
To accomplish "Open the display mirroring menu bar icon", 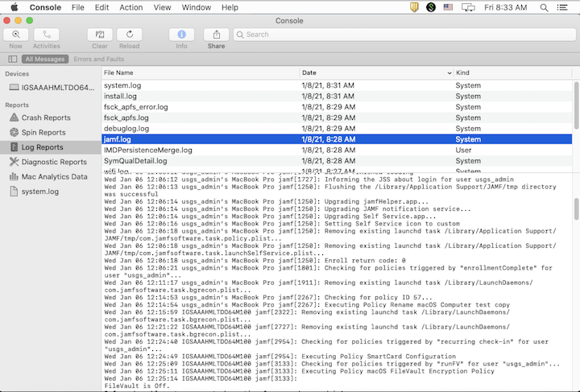I will pos(468,7).
